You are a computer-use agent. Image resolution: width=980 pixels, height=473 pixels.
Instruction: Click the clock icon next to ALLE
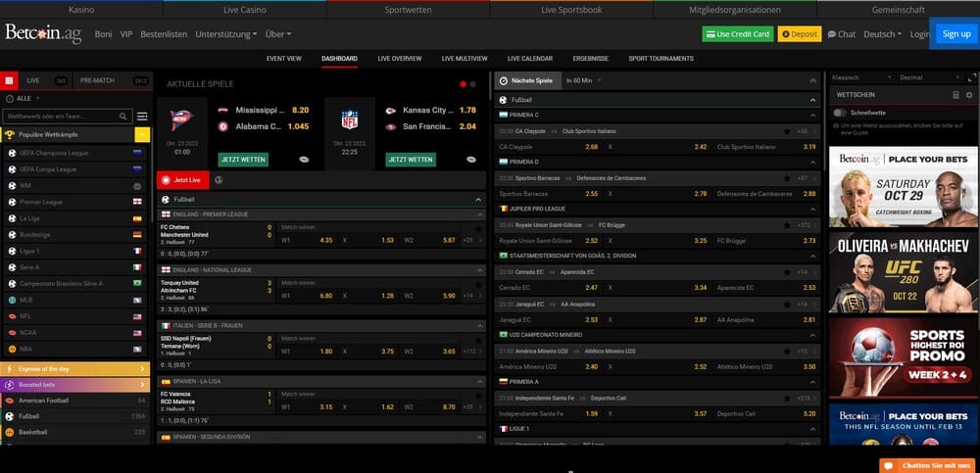(x=10, y=99)
